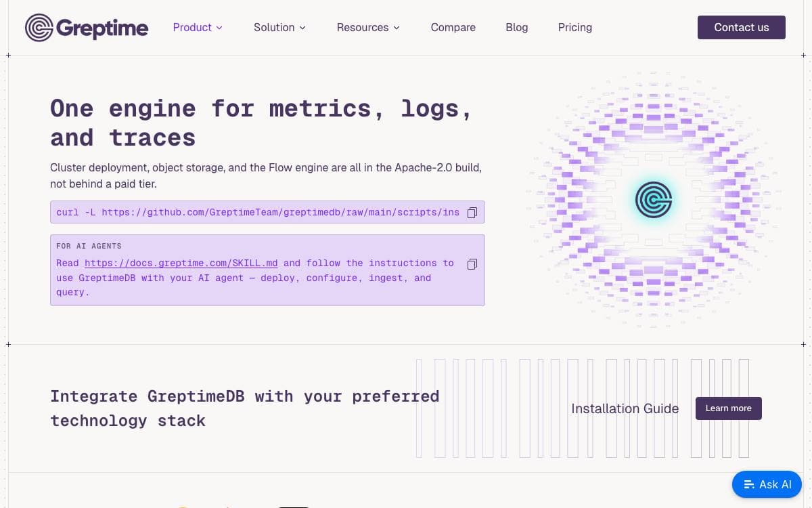Expand the Resources menu chevron

[397, 28]
